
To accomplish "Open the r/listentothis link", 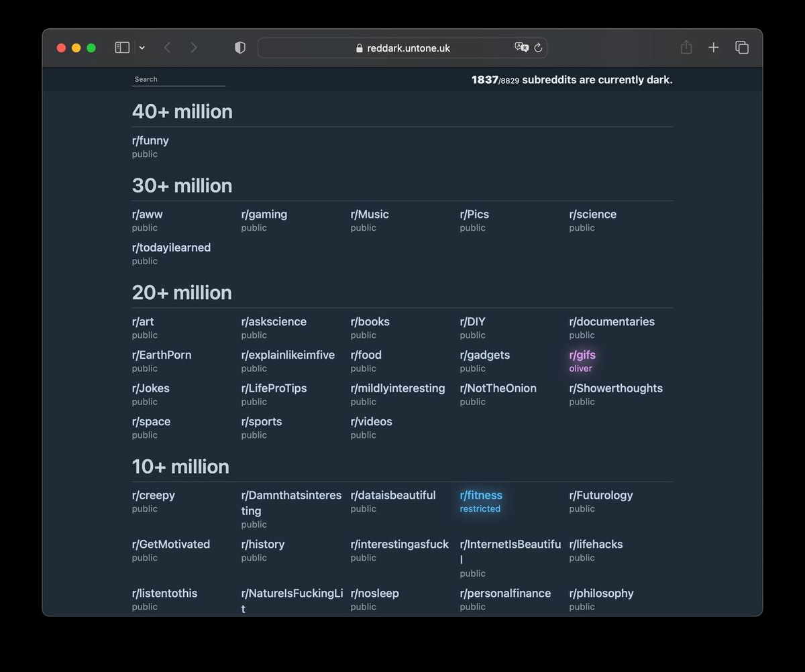I will (165, 594).
